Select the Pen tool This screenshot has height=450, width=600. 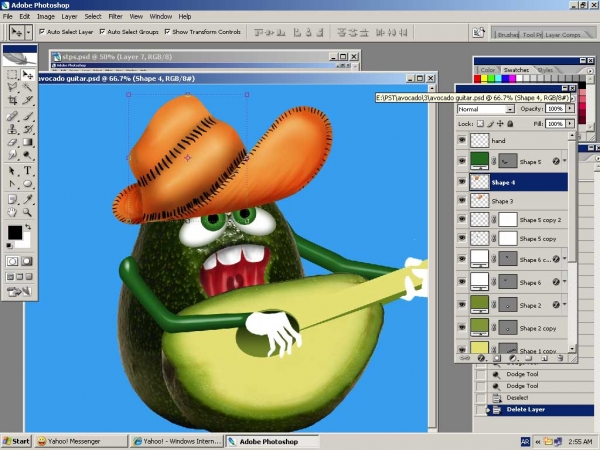pos(12,184)
